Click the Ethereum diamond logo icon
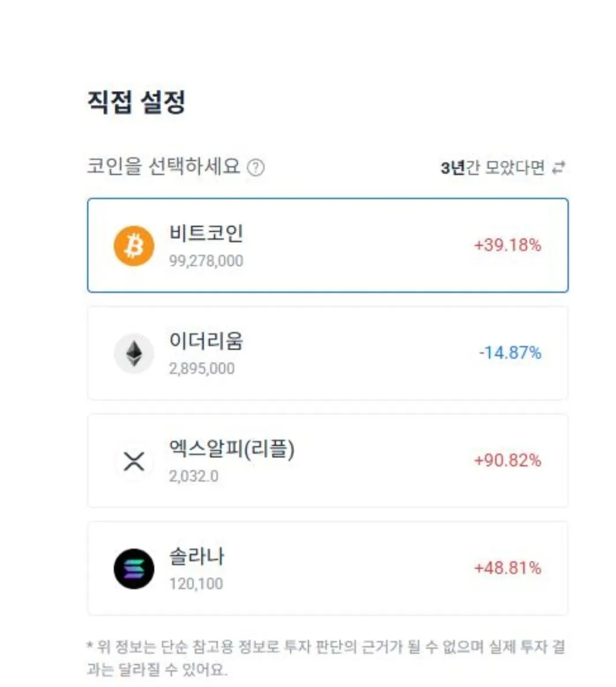Screen dimensions: 616x687 point(134,354)
